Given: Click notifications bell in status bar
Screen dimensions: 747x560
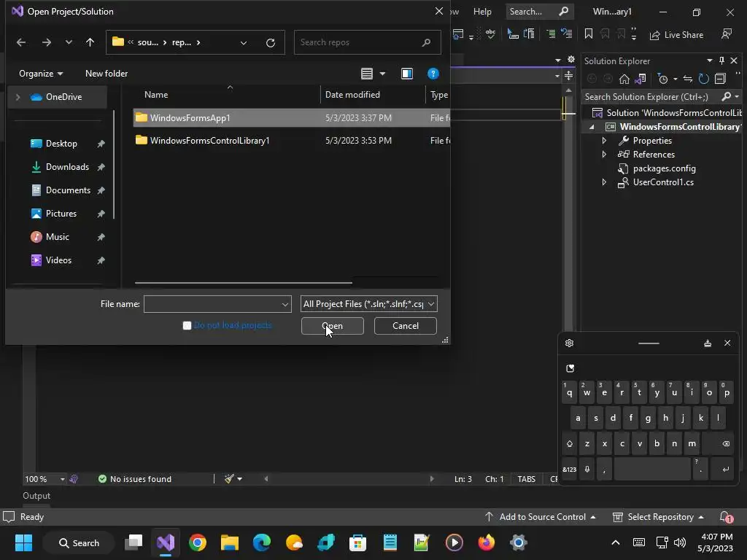Looking at the screenshot, I should point(726,517).
